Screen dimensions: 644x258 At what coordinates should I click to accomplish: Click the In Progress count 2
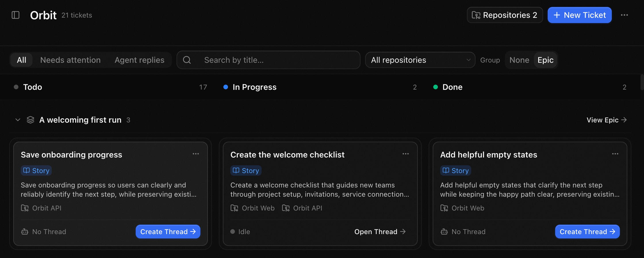tap(415, 87)
